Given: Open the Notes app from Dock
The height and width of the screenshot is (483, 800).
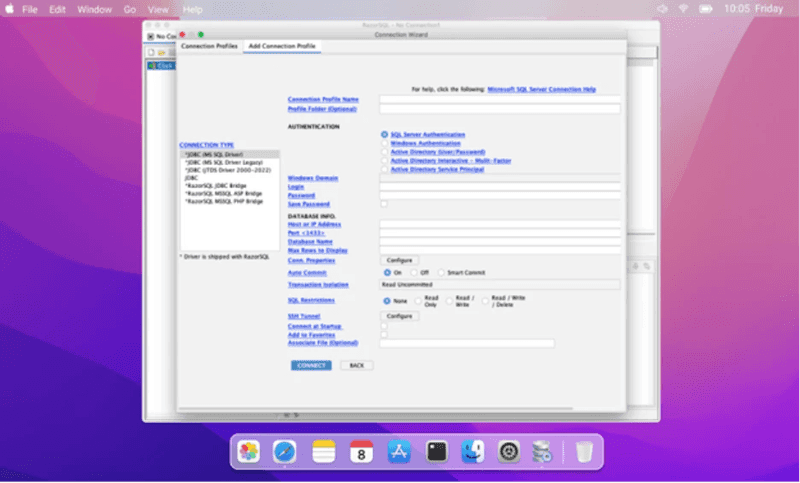Looking at the screenshot, I should pos(323,452).
